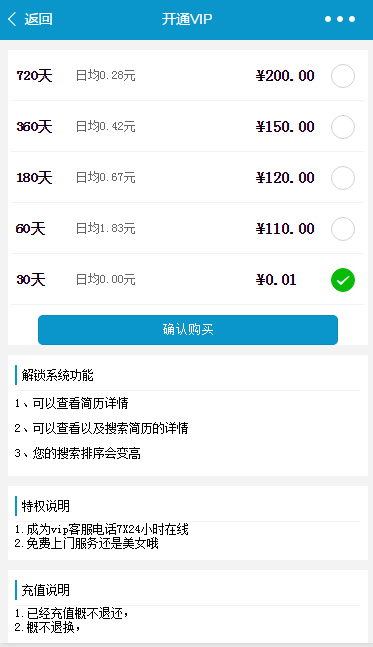Click the 确认购买 confirm purchase button
This screenshot has height=647, width=373.
point(188,330)
